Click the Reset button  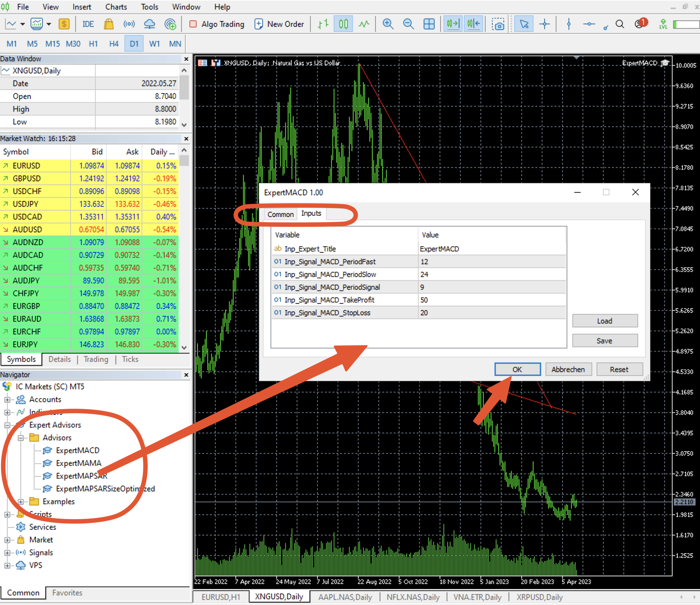pos(619,369)
